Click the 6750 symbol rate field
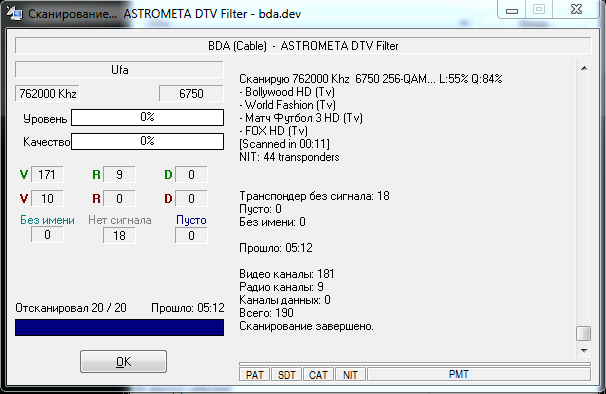 191,94
